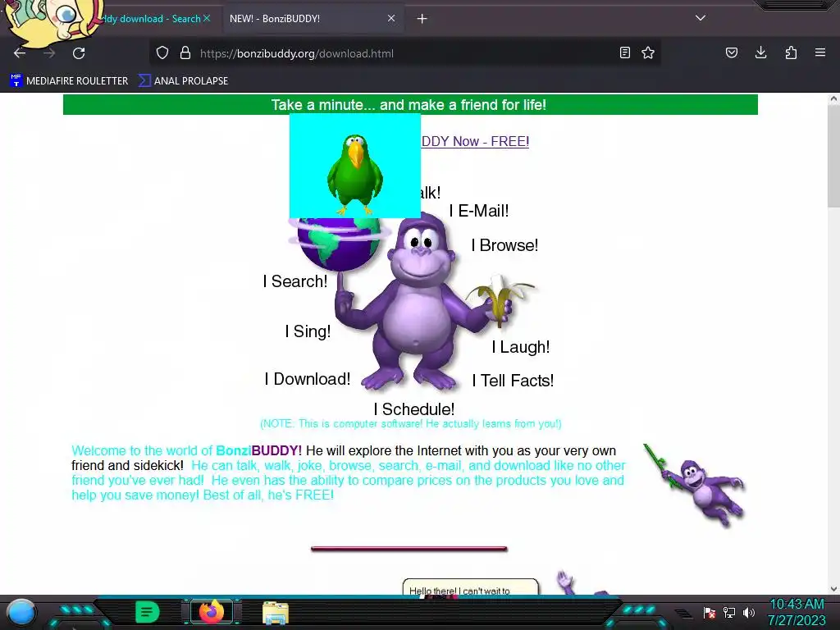
Task: Reload the current page
Action: [x=79, y=53]
